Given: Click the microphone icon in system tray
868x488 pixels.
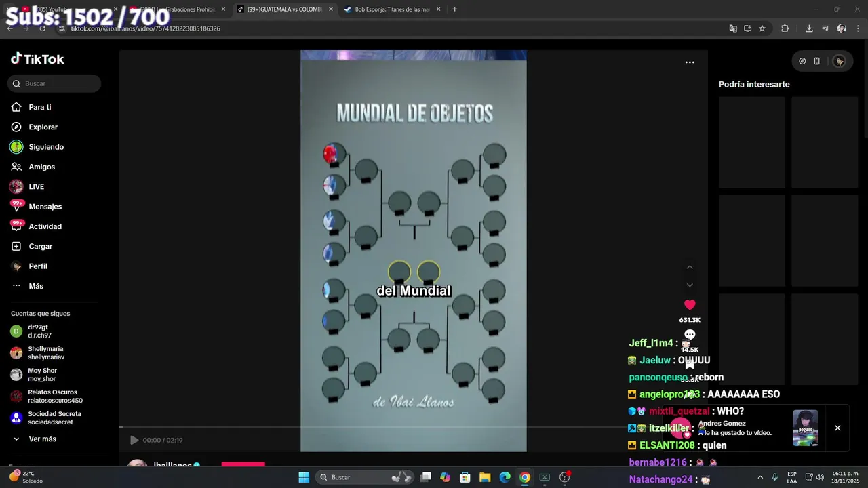Looking at the screenshot, I should coord(774,477).
